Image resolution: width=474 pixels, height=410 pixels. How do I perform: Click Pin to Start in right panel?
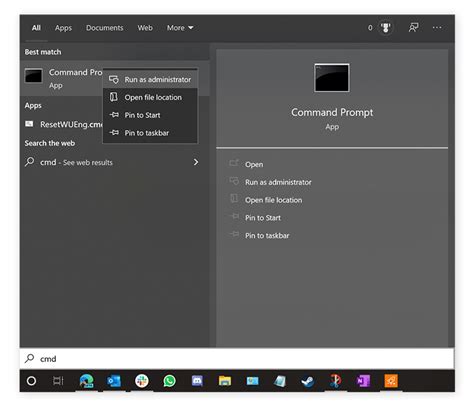(263, 218)
